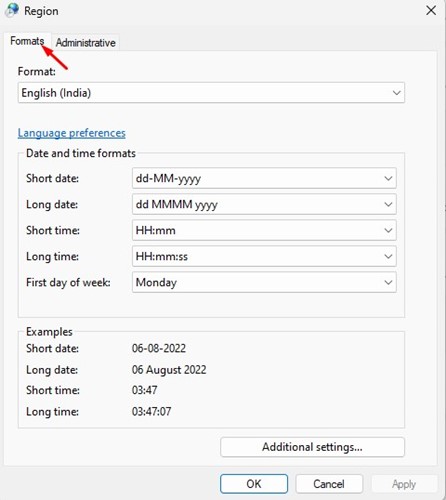Click the 'Date and time formats' group label
This screenshot has width=446, height=500.
pos(81,153)
